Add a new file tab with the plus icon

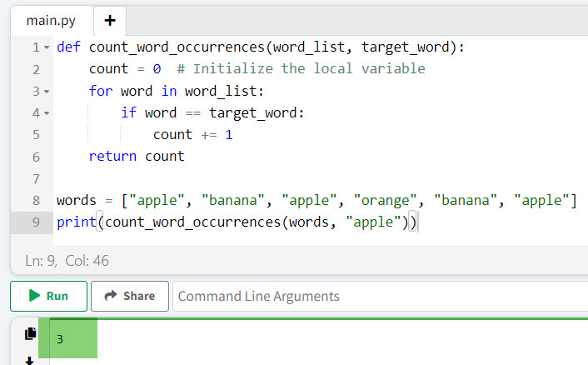click(x=109, y=21)
